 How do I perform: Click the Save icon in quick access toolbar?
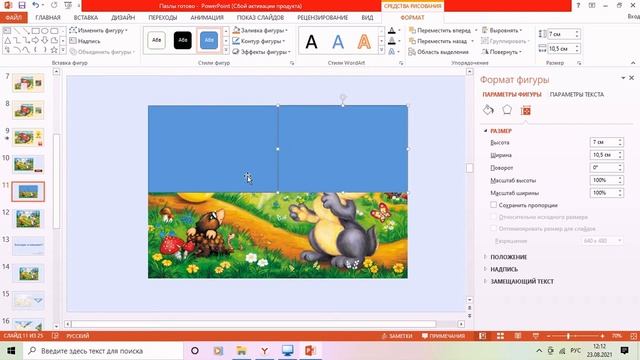(x=22, y=5)
